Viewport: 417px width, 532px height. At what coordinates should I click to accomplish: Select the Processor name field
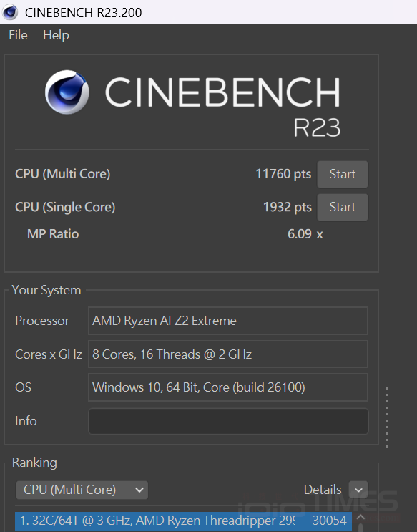(x=228, y=321)
